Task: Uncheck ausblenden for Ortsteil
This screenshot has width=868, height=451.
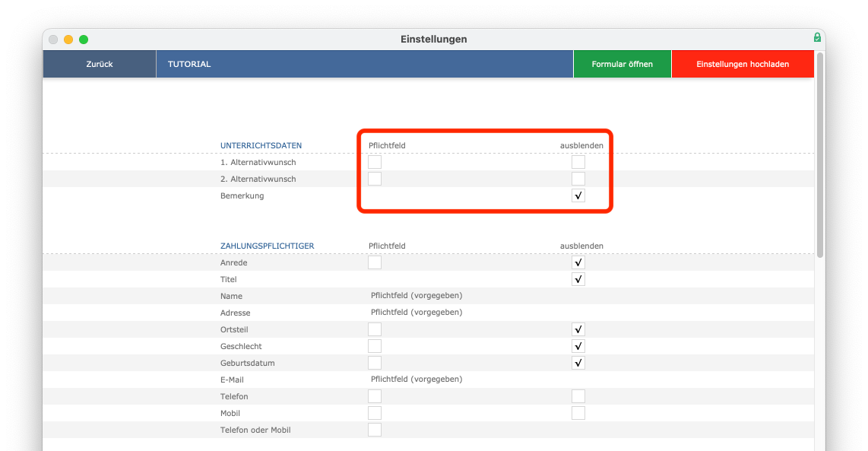Action: click(578, 329)
